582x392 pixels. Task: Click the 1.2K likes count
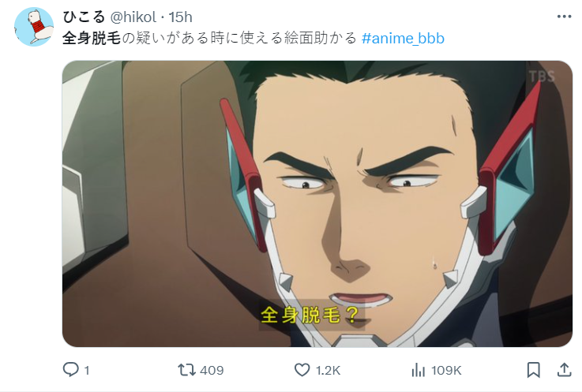coord(328,370)
